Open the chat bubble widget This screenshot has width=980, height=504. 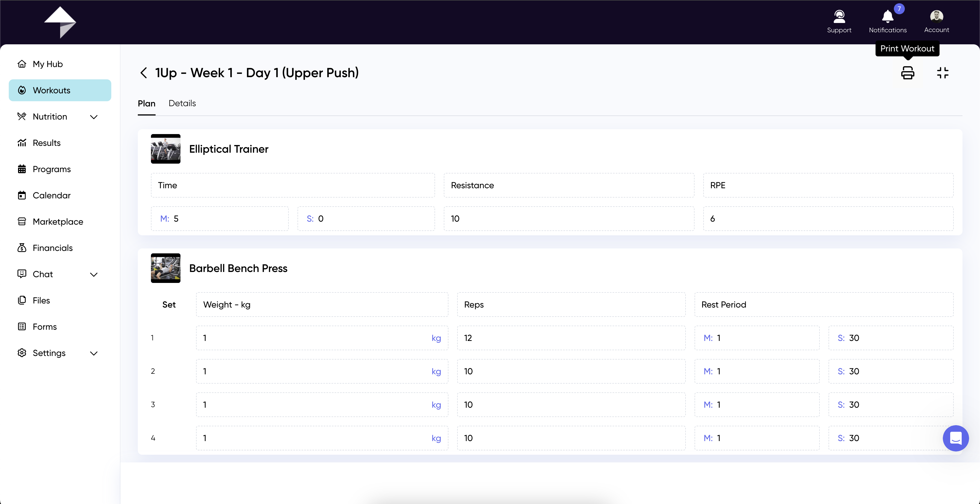pos(955,438)
